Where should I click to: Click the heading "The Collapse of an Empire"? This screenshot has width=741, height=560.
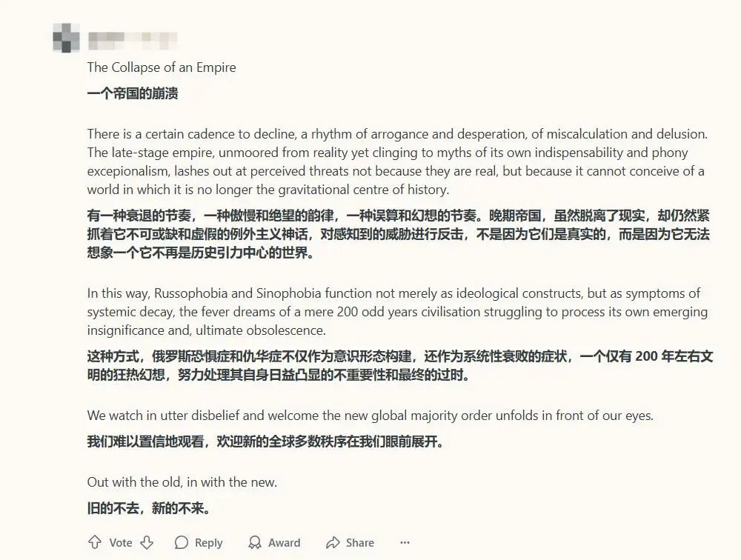point(162,67)
